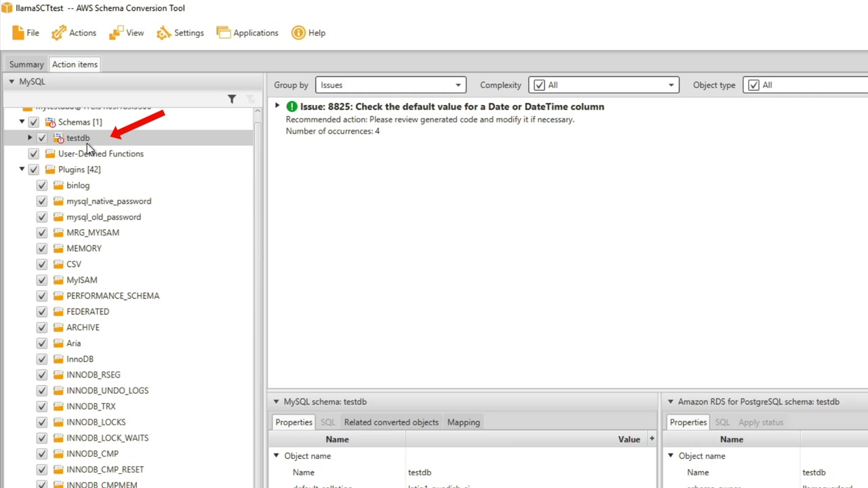Open the Complexity dropdown
The image size is (868, 488).
[x=604, y=85]
